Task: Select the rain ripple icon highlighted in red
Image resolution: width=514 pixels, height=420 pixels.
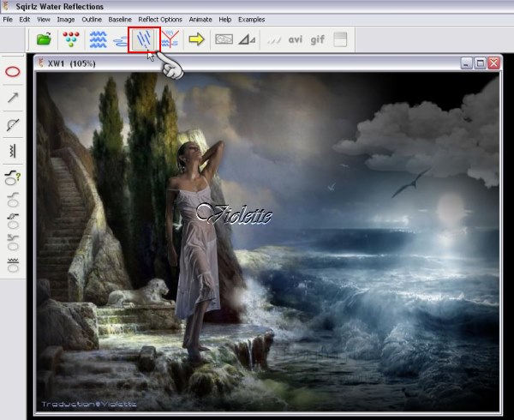Action: click(x=144, y=39)
